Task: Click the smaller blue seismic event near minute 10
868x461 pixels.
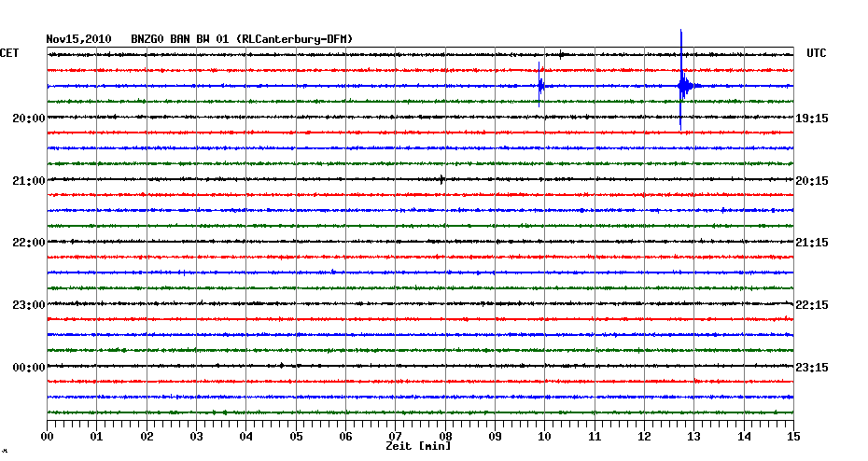Action: 540,85
